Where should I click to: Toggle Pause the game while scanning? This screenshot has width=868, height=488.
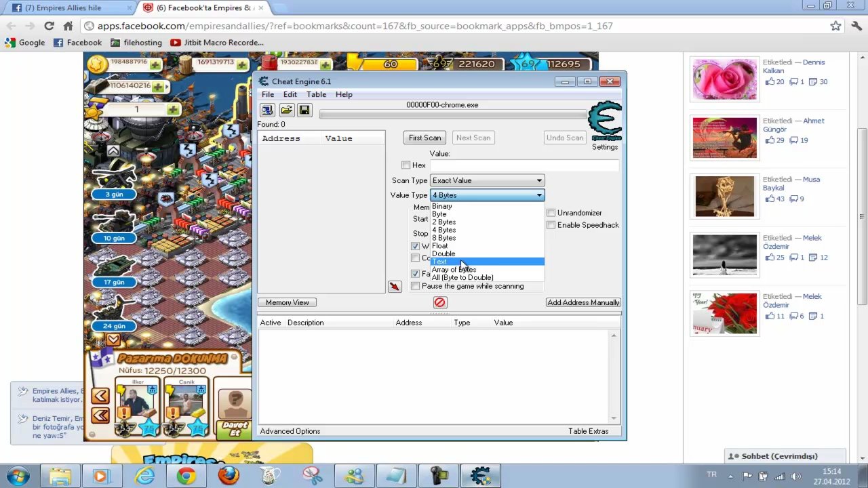(415, 286)
